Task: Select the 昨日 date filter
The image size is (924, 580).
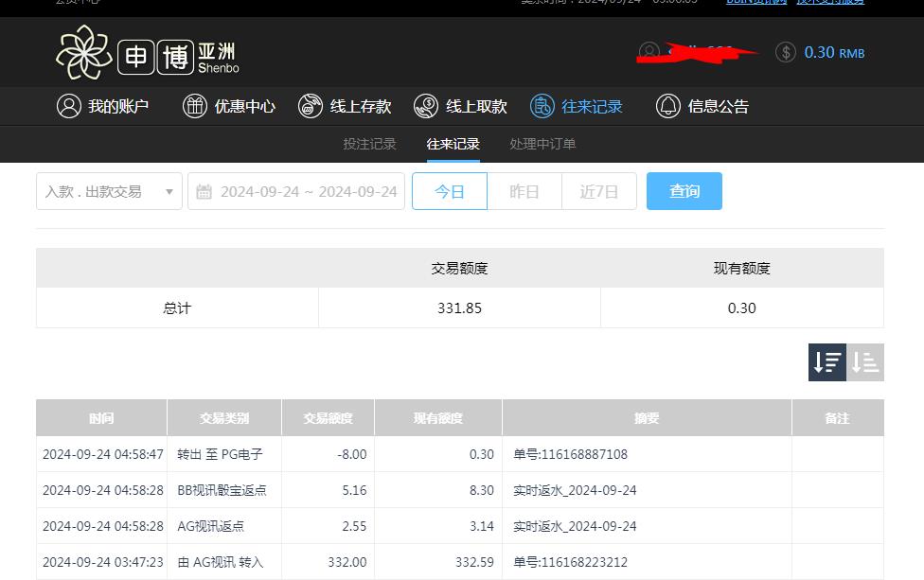Action: [x=524, y=190]
